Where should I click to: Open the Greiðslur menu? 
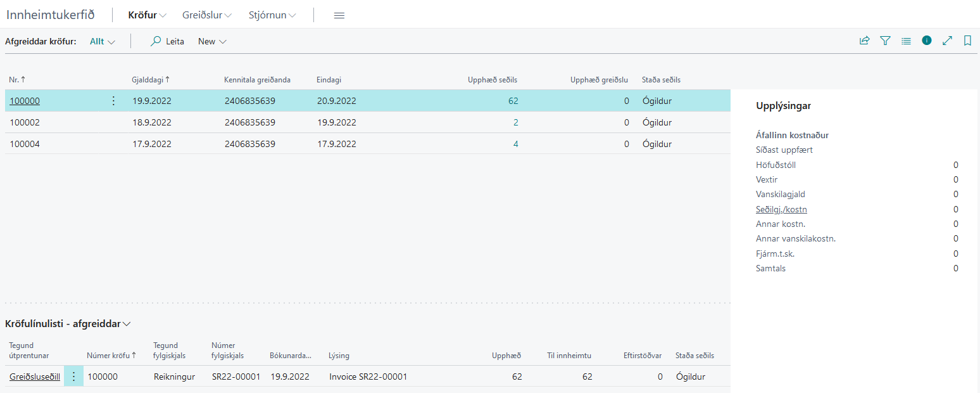coord(206,15)
